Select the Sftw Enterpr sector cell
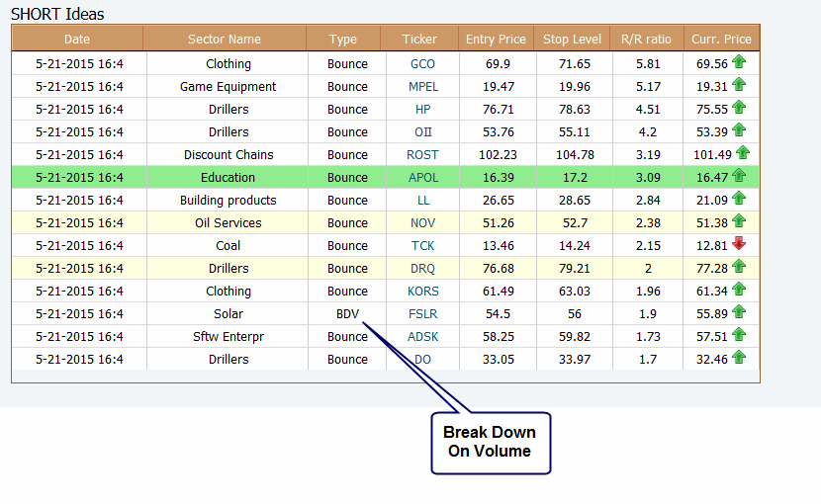The height and width of the screenshot is (504, 821). [228, 337]
